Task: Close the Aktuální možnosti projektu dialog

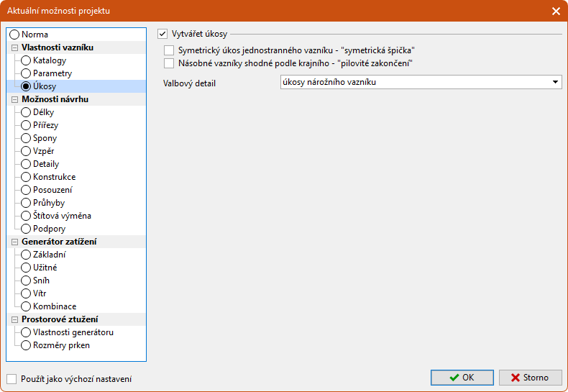Action: pyautogui.click(x=556, y=11)
